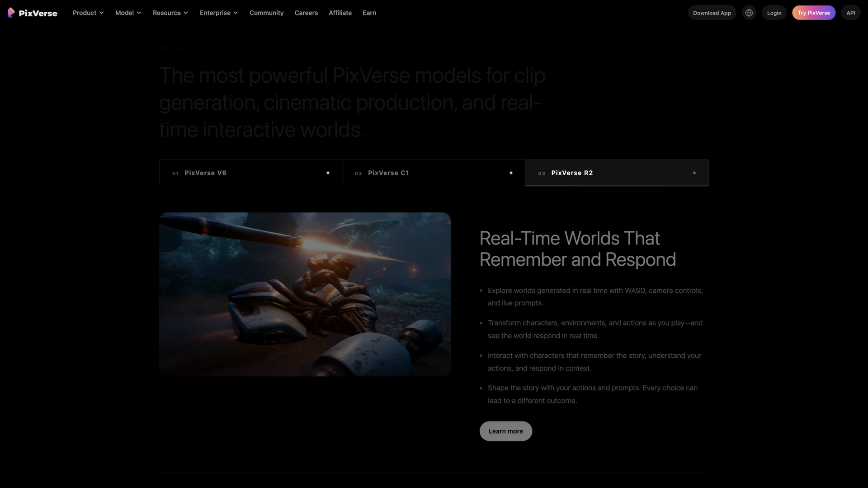Open the Earn link
The height and width of the screenshot is (488, 868).
[369, 13]
